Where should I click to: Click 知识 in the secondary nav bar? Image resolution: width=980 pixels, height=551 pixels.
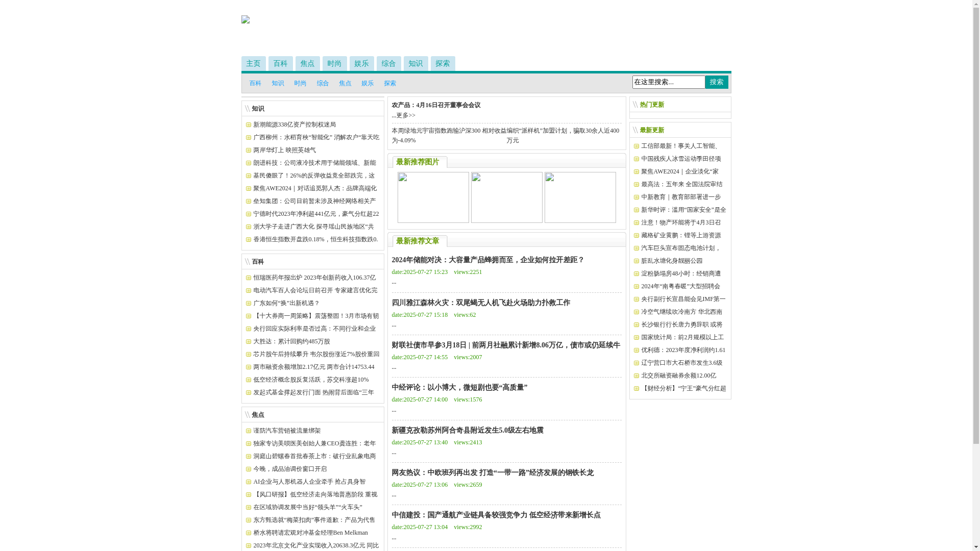point(278,83)
